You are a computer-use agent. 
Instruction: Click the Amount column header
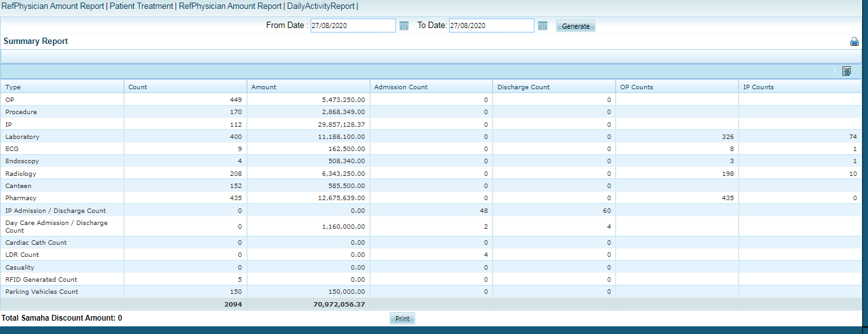(x=264, y=87)
